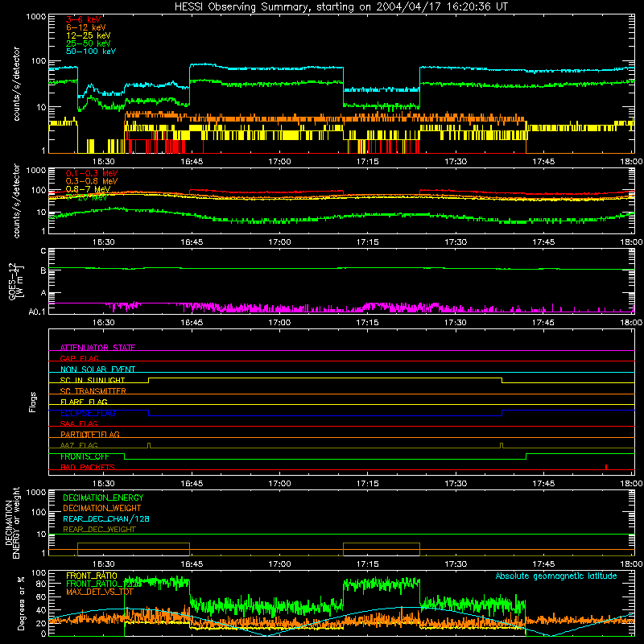This screenshot has width=644, height=644.
Task: Click the 0.1-0.3 MeV legend label
Action: (92, 173)
